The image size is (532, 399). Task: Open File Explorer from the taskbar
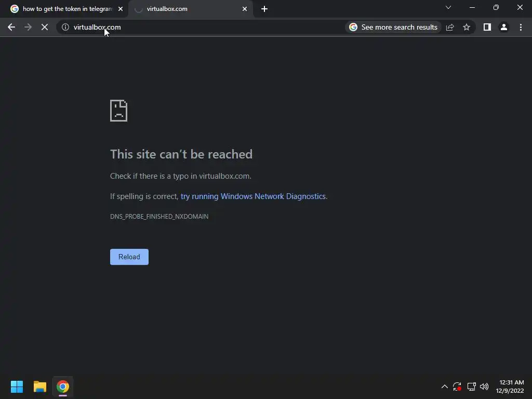click(39, 387)
